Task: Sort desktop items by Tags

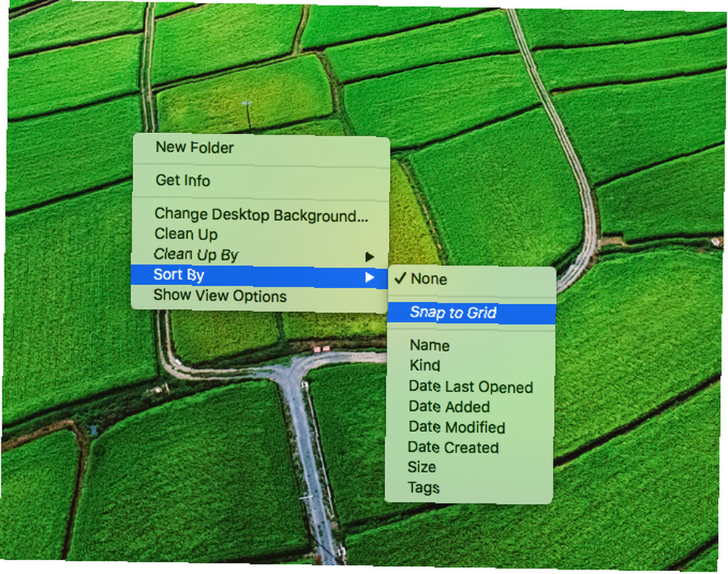Action: (x=469, y=487)
